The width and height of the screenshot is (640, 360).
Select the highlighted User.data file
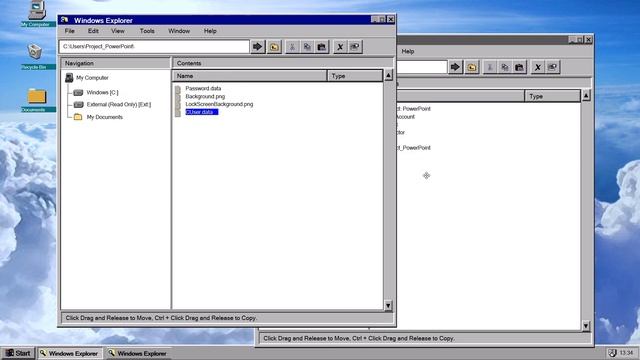tap(202, 112)
